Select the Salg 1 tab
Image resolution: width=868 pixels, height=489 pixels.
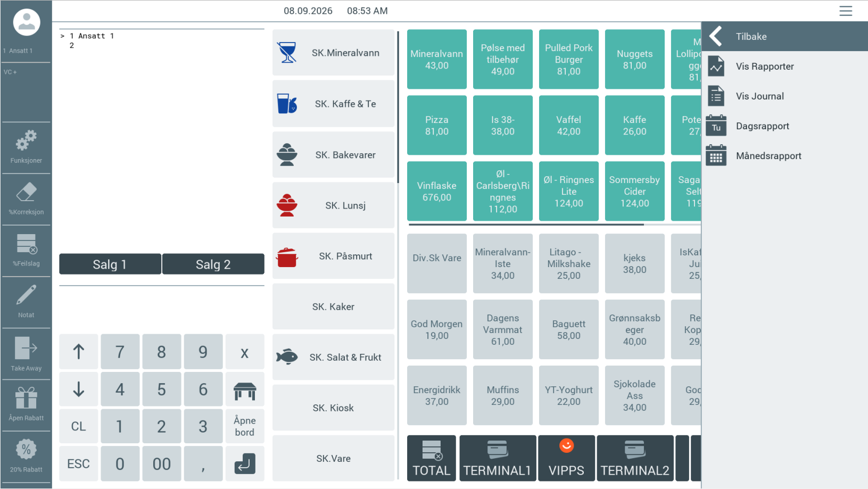pos(110,264)
